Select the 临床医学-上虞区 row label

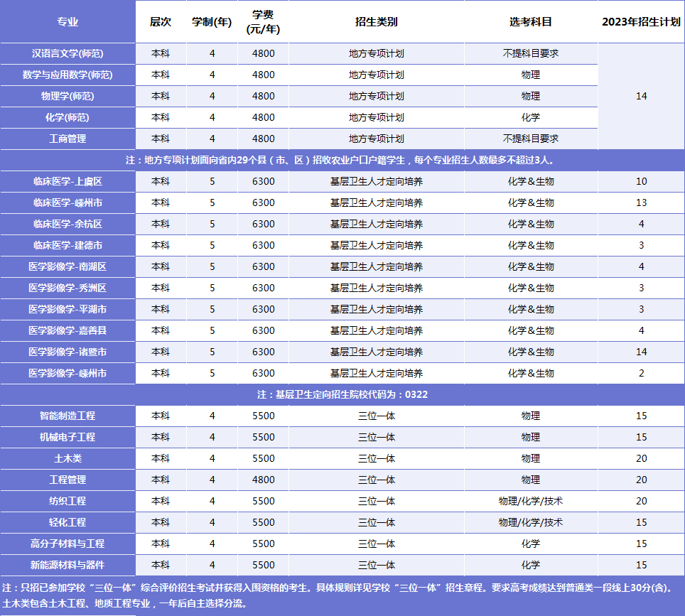68,181
